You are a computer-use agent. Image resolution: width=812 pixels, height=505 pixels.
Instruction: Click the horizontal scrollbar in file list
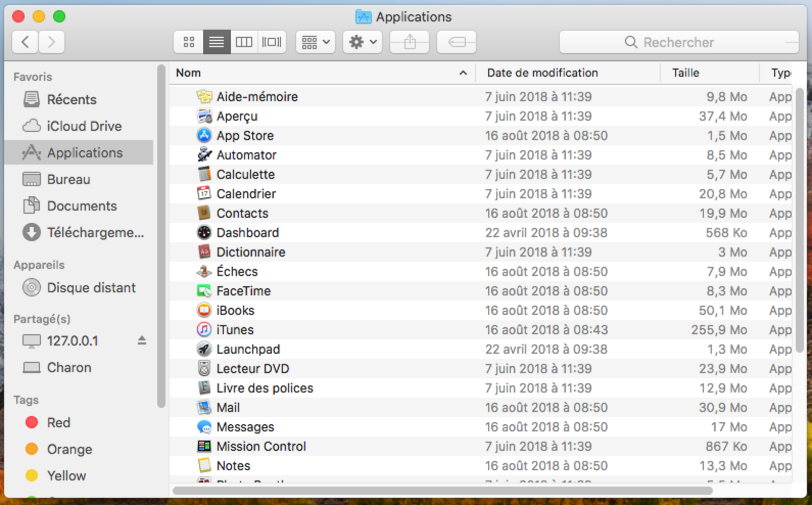tap(443, 491)
